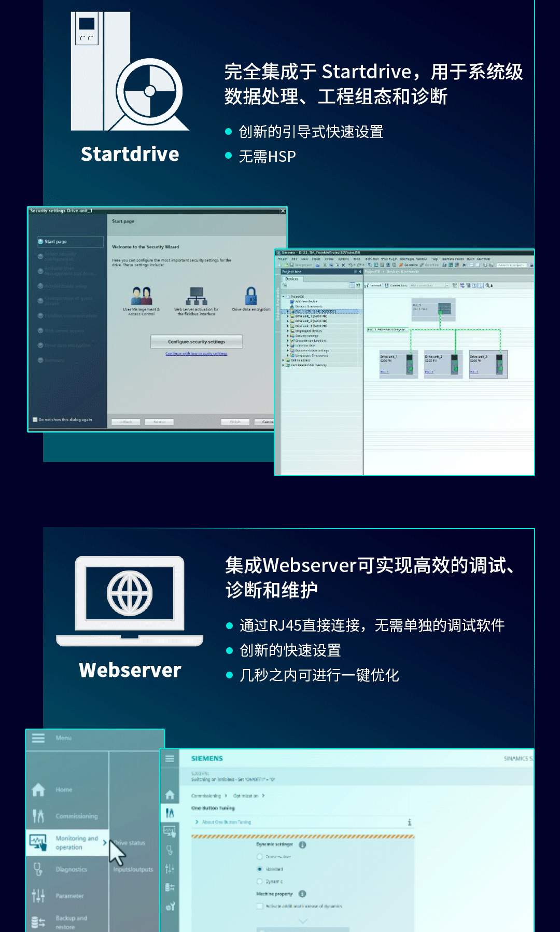
Task: Select the Dynamic radio button option
Action: click(x=260, y=881)
